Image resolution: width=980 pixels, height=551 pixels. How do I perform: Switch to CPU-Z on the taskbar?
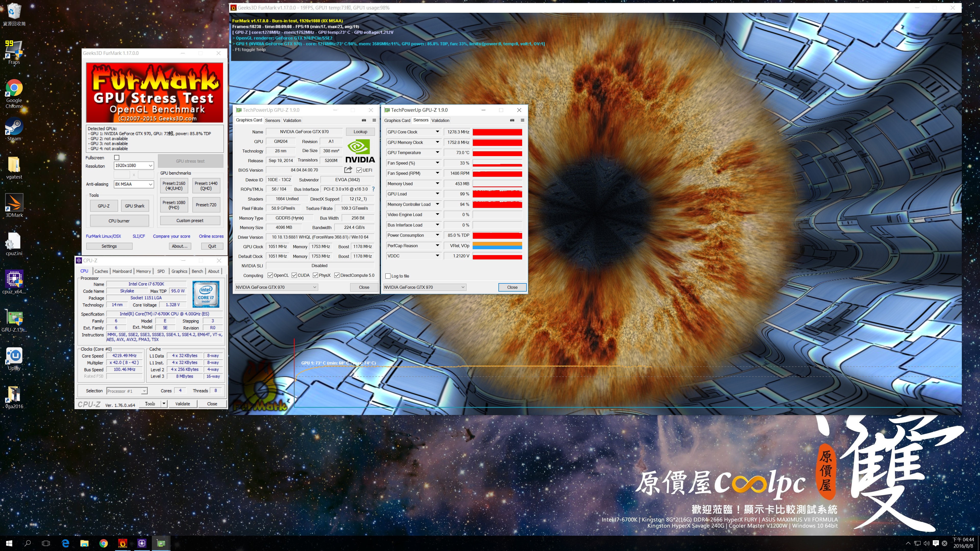coord(142,543)
